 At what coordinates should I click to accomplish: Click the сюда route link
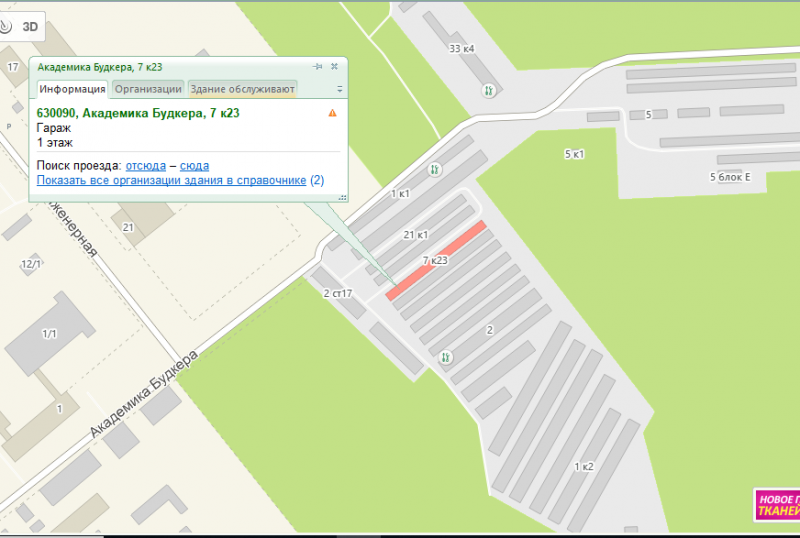[x=194, y=165]
